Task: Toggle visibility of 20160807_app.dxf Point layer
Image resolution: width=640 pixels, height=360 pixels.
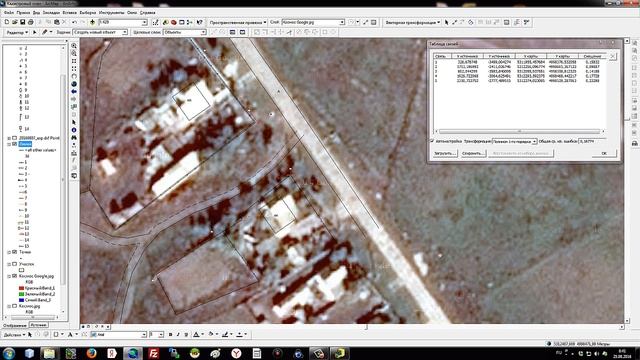Action: point(15,138)
